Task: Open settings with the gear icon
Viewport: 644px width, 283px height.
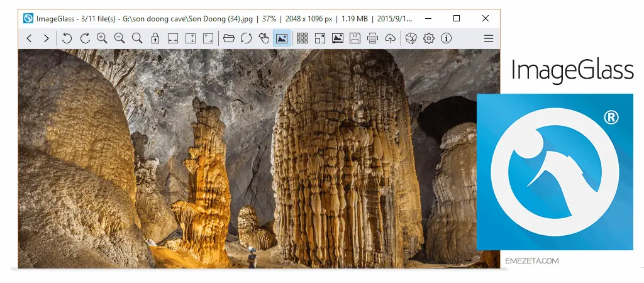Action: pos(429,38)
